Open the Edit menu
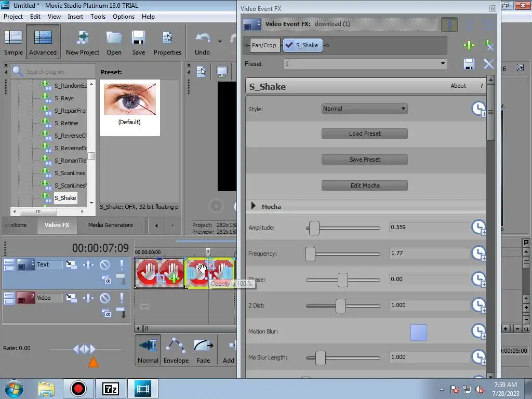This screenshot has width=532, height=399. point(35,16)
